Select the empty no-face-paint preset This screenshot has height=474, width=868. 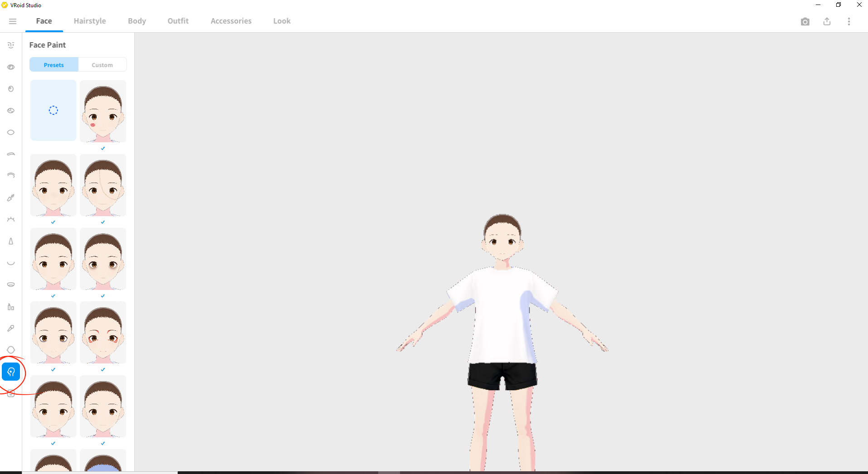54,111
